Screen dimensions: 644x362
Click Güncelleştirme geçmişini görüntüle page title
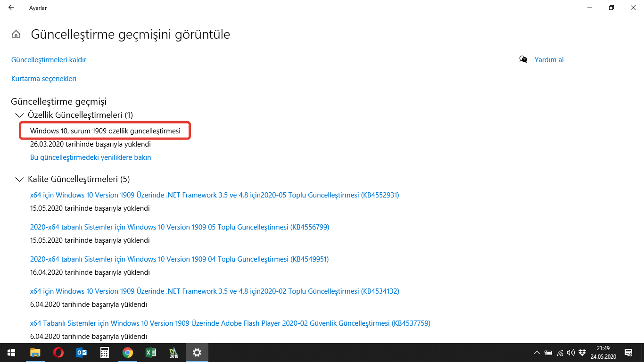[131, 34]
